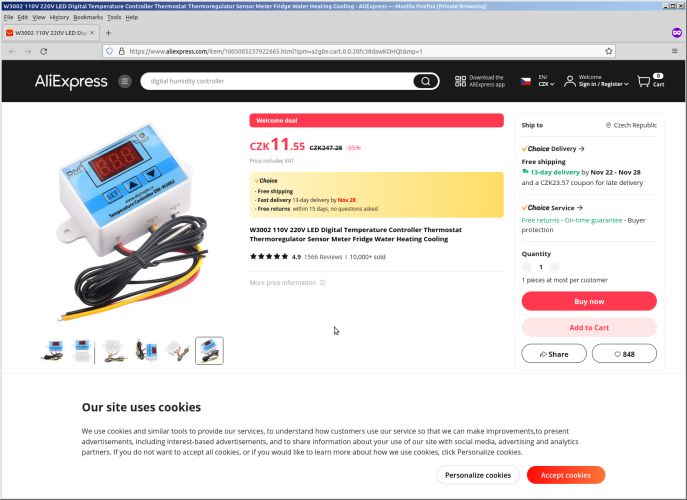This screenshot has height=500, width=687.
Task: Increase quantity with the plus stepper
Action: point(555,267)
